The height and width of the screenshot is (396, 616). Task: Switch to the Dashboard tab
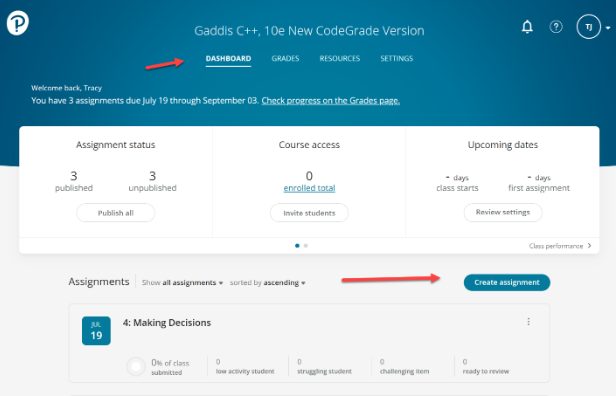228,59
